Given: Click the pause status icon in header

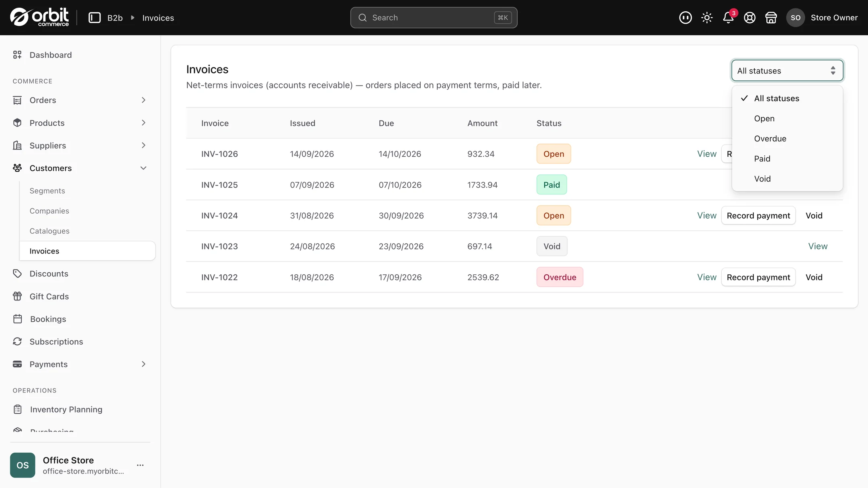Looking at the screenshot, I should [x=685, y=18].
